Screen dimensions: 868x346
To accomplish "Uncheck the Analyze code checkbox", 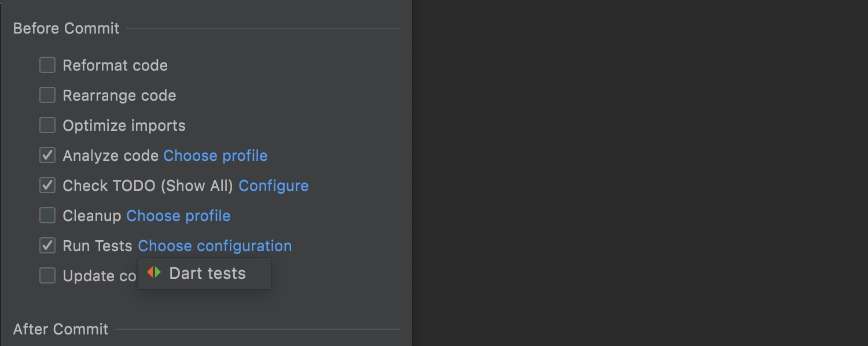I will pyautogui.click(x=47, y=155).
